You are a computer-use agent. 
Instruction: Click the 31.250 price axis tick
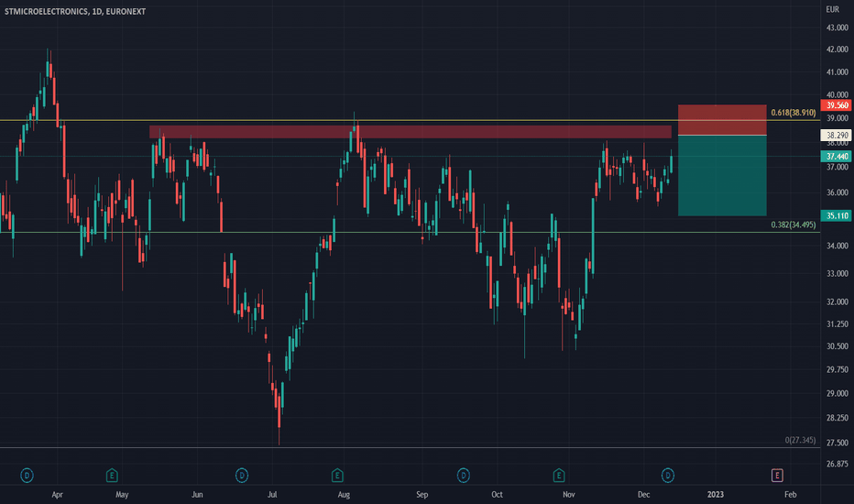(838, 324)
